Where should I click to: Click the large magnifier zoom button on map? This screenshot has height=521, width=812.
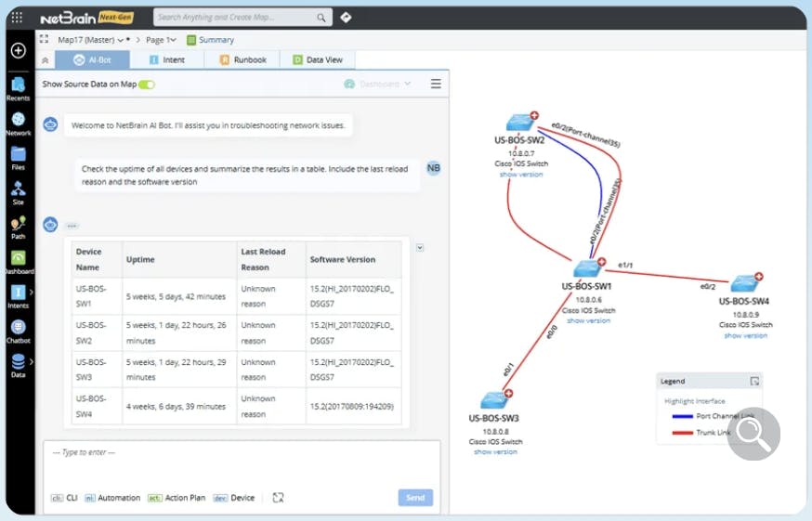754,434
